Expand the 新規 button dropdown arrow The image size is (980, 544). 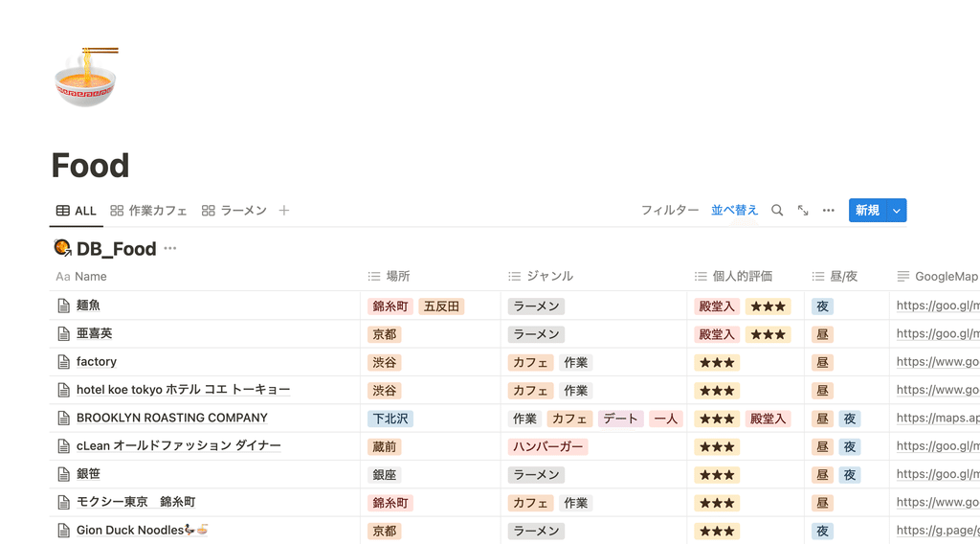pos(896,210)
